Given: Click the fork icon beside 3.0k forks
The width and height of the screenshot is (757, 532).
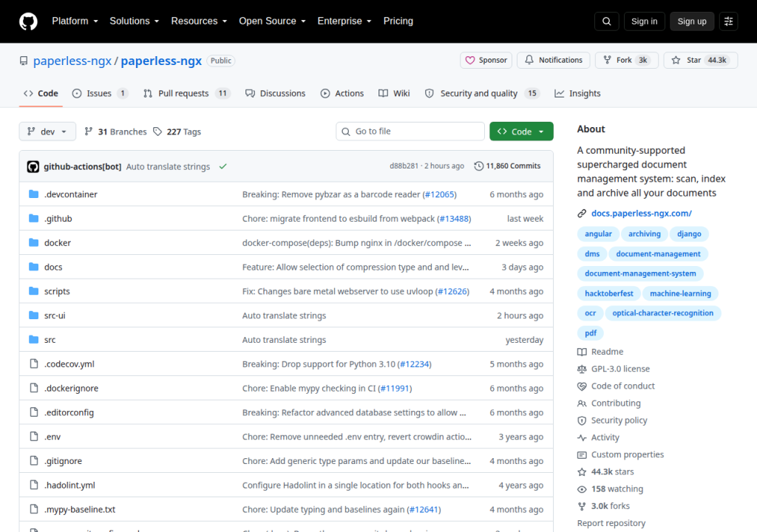Looking at the screenshot, I should click(x=582, y=506).
